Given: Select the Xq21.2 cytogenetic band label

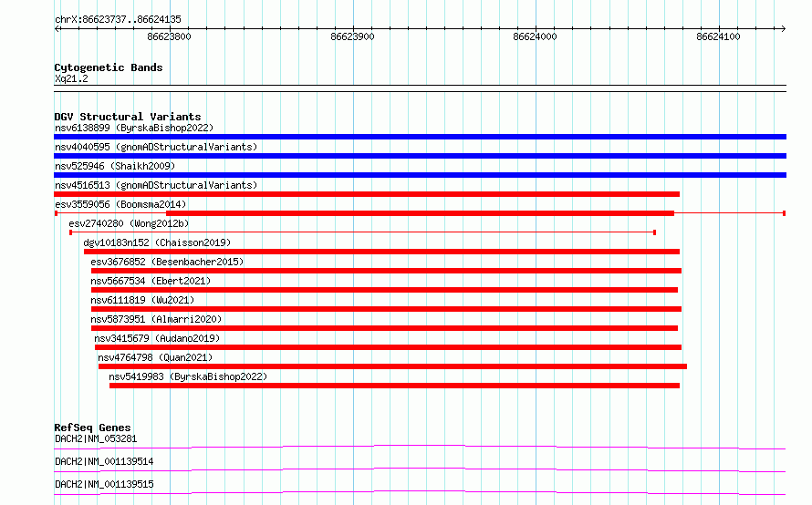Looking at the screenshot, I should click(x=71, y=78).
